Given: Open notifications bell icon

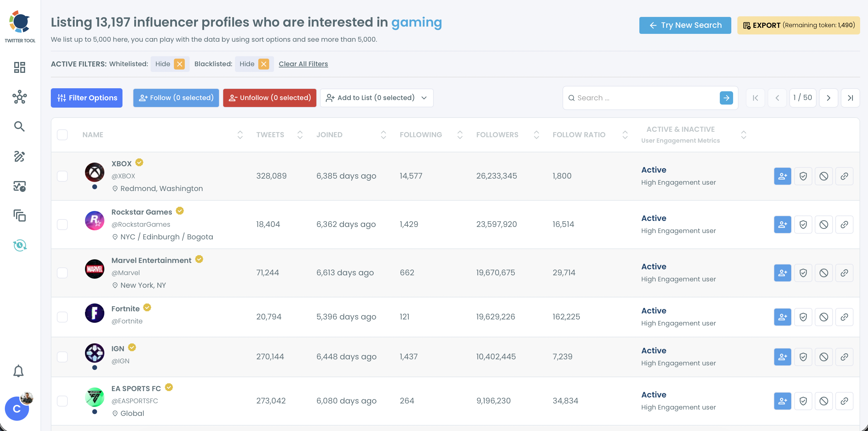Looking at the screenshot, I should click(x=18, y=371).
